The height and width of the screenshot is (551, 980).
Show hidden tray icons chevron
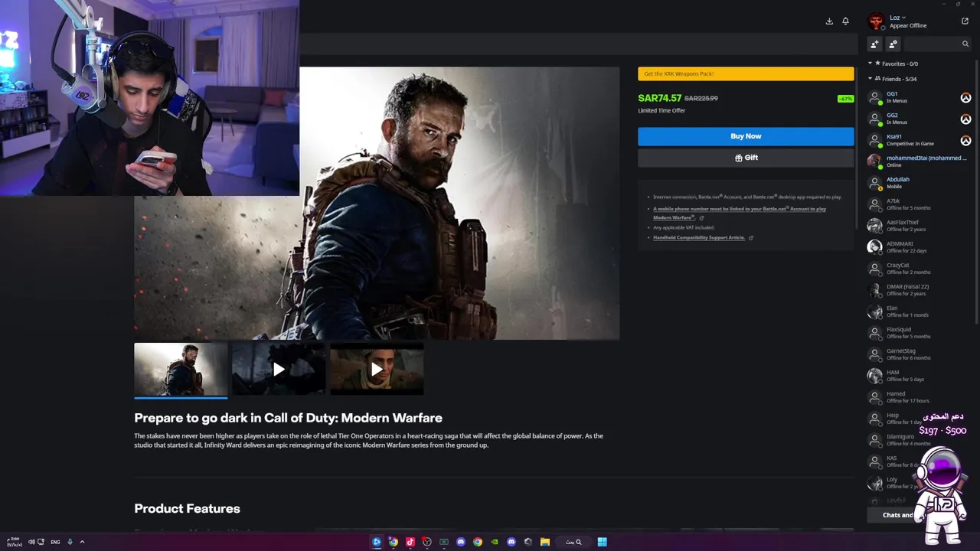tap(82, 542)
